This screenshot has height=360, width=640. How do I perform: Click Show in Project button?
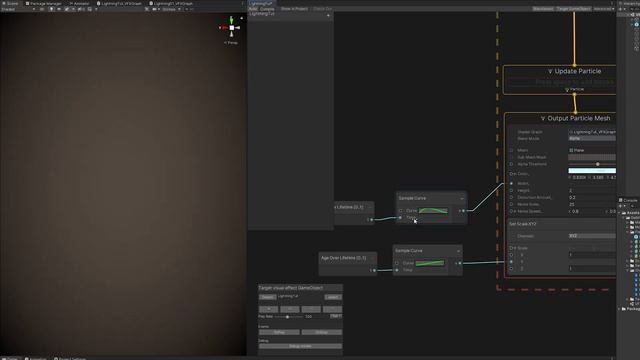[x=294, y=9]
